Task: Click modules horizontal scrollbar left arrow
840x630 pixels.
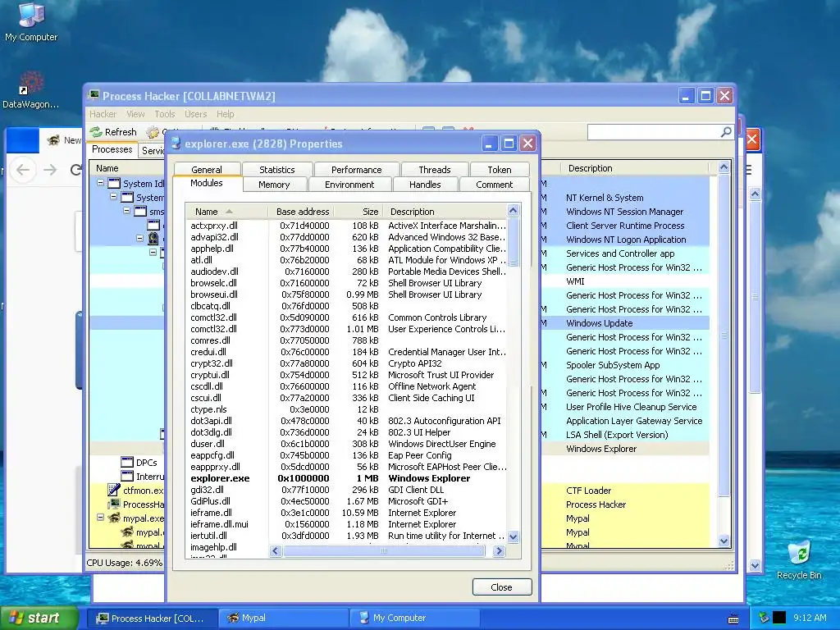Action: pos(276,550)
